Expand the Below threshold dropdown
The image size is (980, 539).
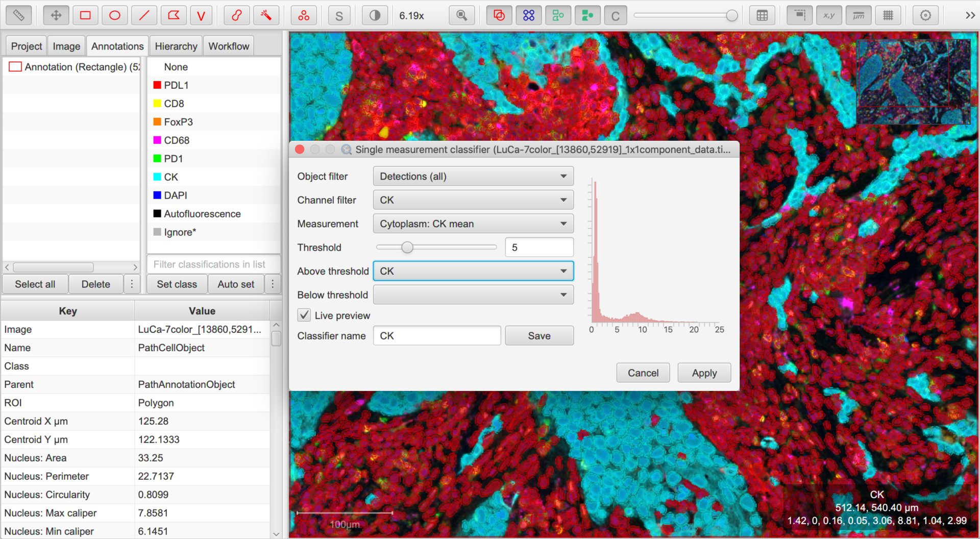[x=473, y=295]
